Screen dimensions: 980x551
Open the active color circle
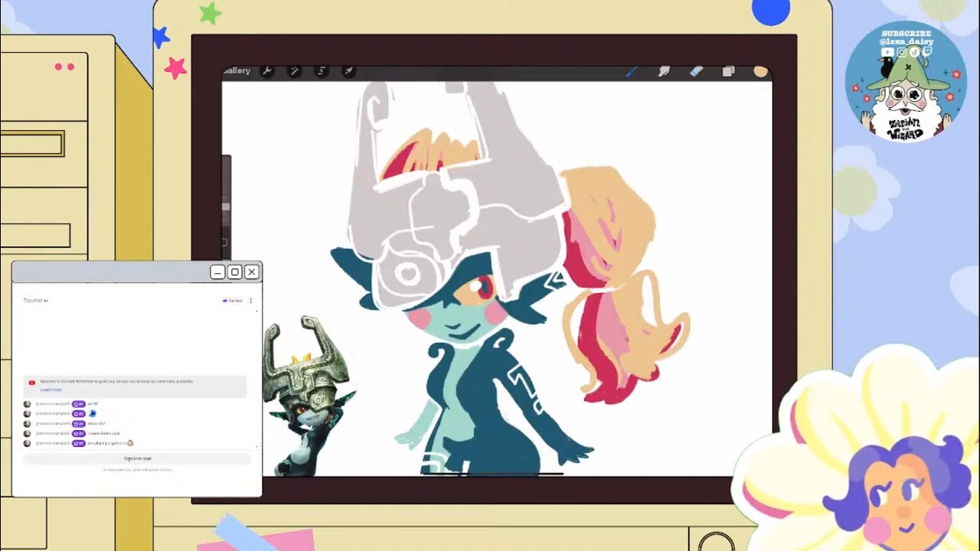tap(760, 71)
